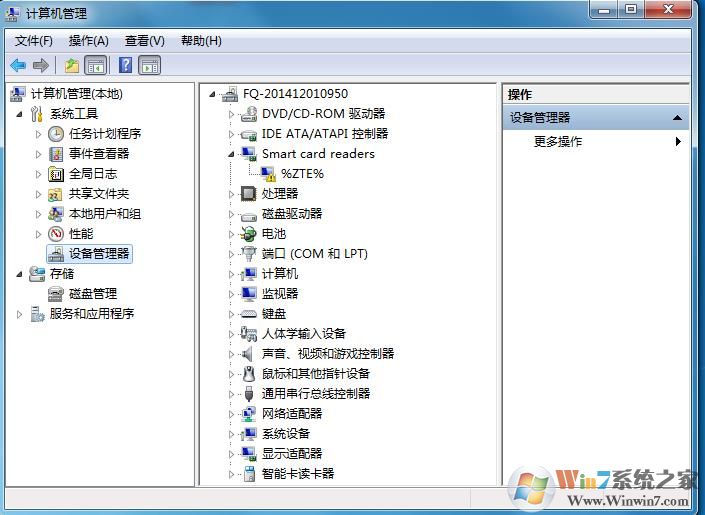Click the 性能 label
705x515 pixels.
(x=81, y=234)
